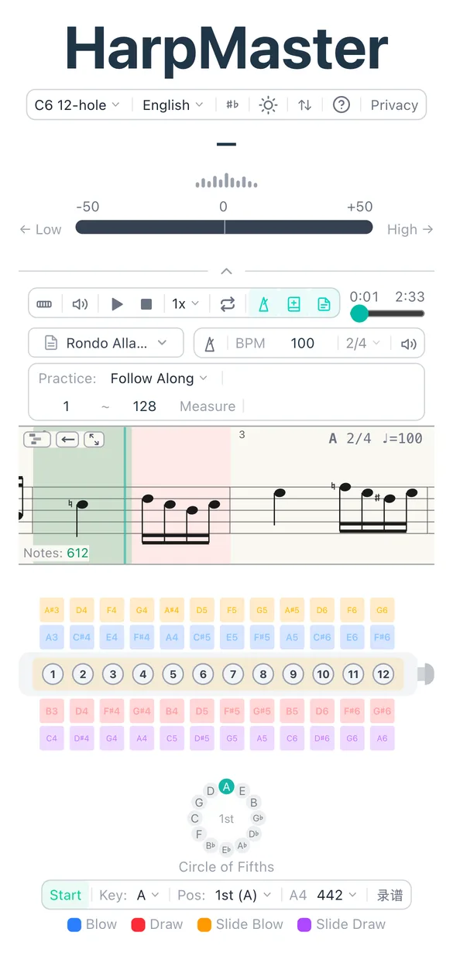Open the Rondo Alla song selector
Viewport: 453px width, 980px height.
pos(105,342)
